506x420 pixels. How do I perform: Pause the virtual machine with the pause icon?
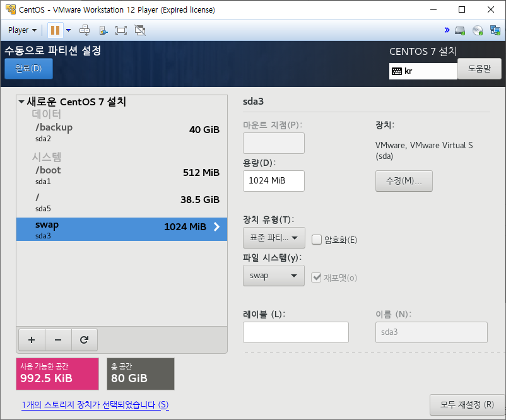pyautogui.click(x=55, y=30)
